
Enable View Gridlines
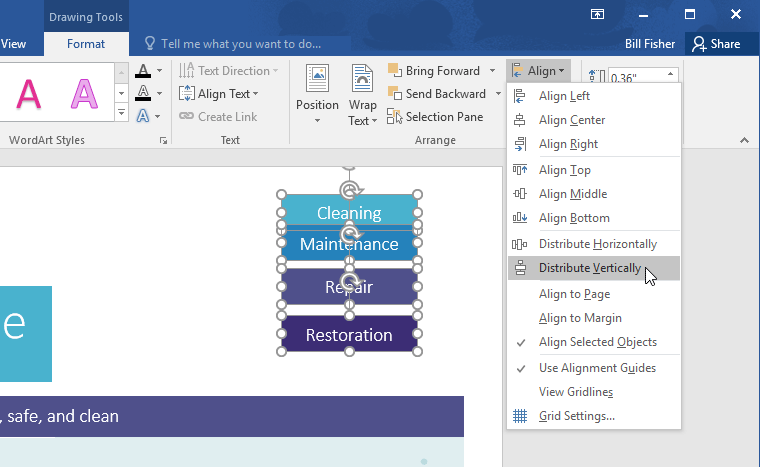[x=575, y=392]
